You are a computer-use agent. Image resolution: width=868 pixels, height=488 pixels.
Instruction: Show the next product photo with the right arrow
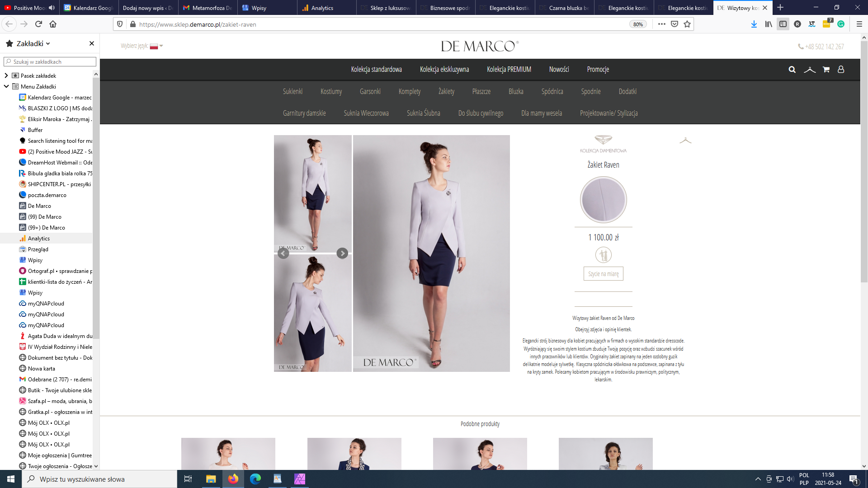pyautogui.click(x=342, y=253)
